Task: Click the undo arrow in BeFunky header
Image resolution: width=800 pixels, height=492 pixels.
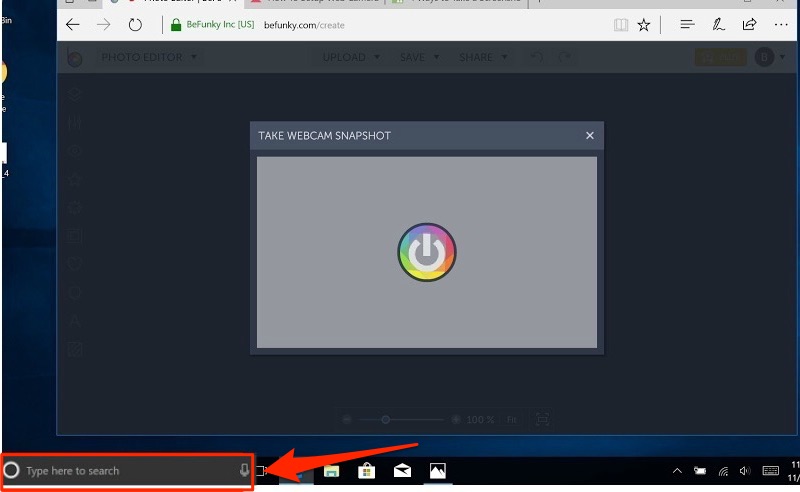Action: [x=536, y=57]
